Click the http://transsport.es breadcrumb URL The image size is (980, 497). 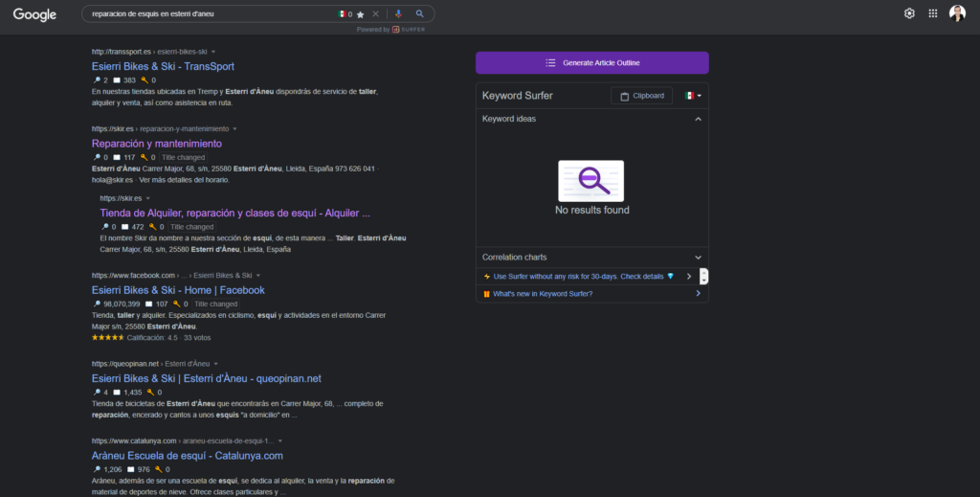(122, 52)
